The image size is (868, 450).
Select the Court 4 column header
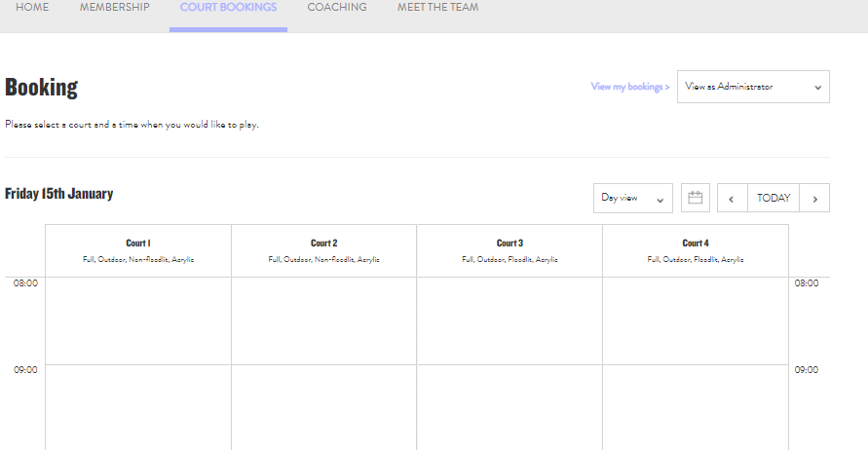coord(695,250)
